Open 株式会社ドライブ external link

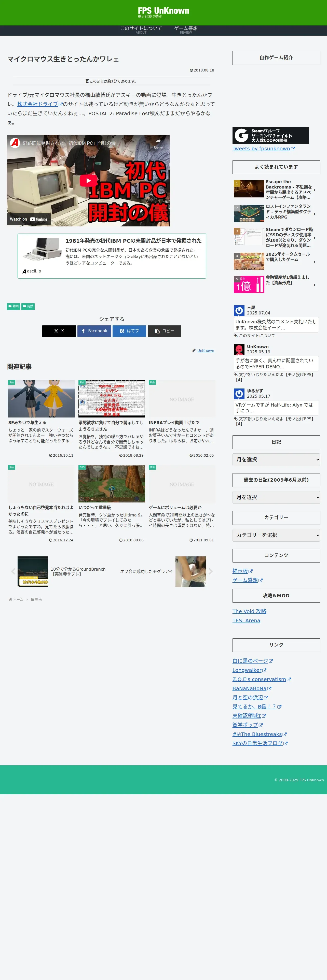[x=39, y=104]
